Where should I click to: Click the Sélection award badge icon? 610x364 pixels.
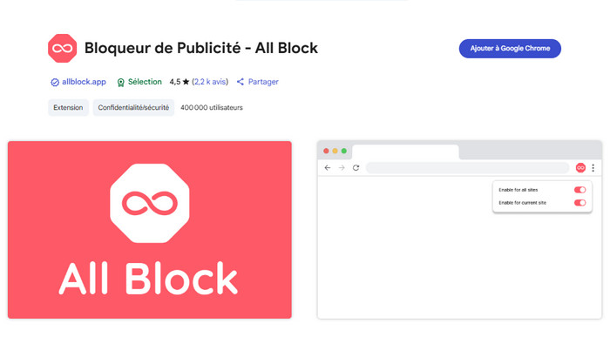point(121,82)
